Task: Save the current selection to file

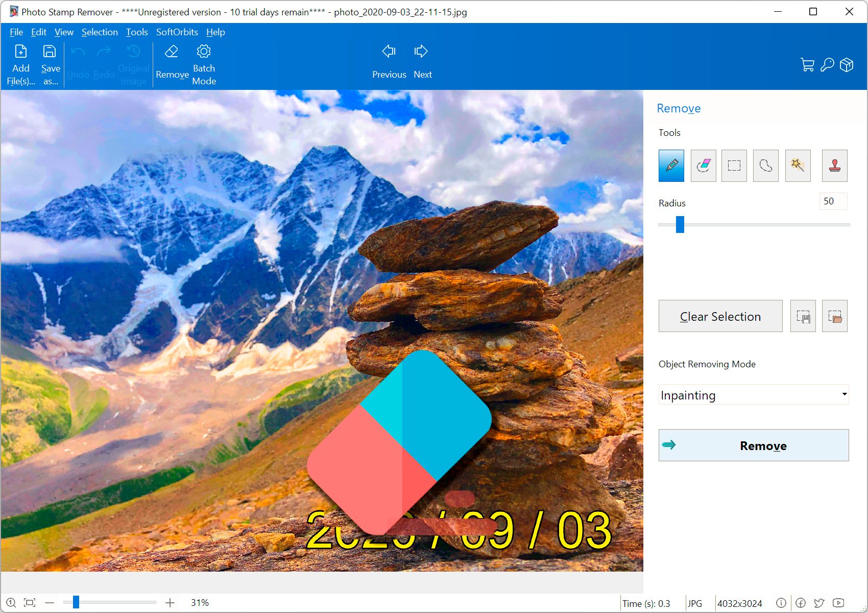Action: point(803,316)
